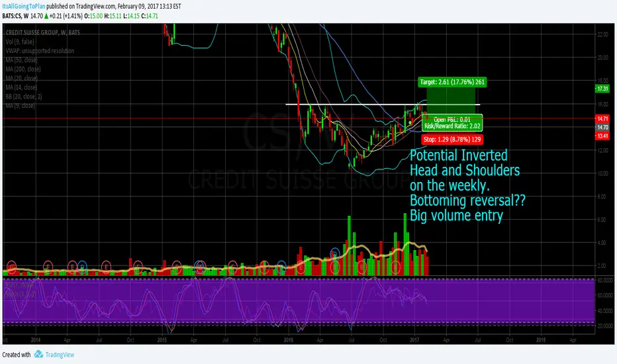
Task: Click the gray 14.70 price tag
Action: point(602,127)
